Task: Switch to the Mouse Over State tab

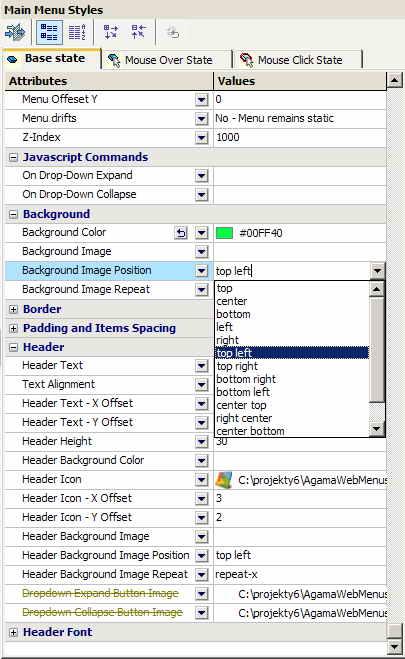Action: click(x=166, y=60)
